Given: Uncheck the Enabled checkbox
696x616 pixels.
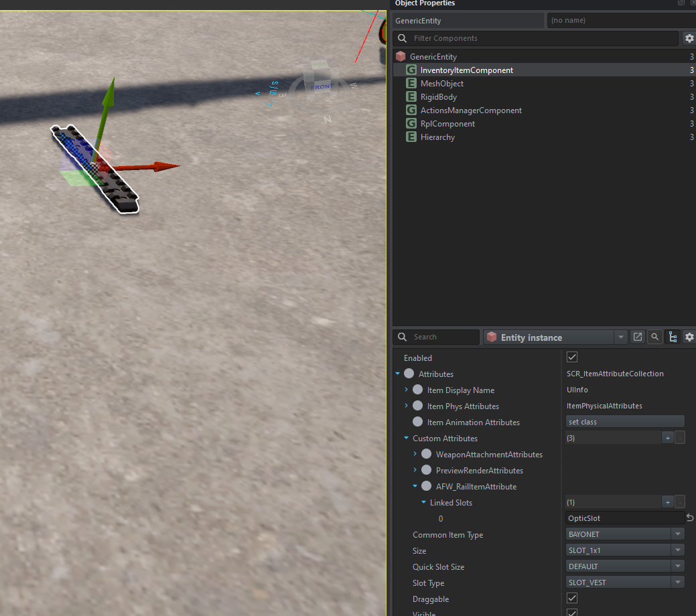Looking at the screenshot, I should point(572,358).
